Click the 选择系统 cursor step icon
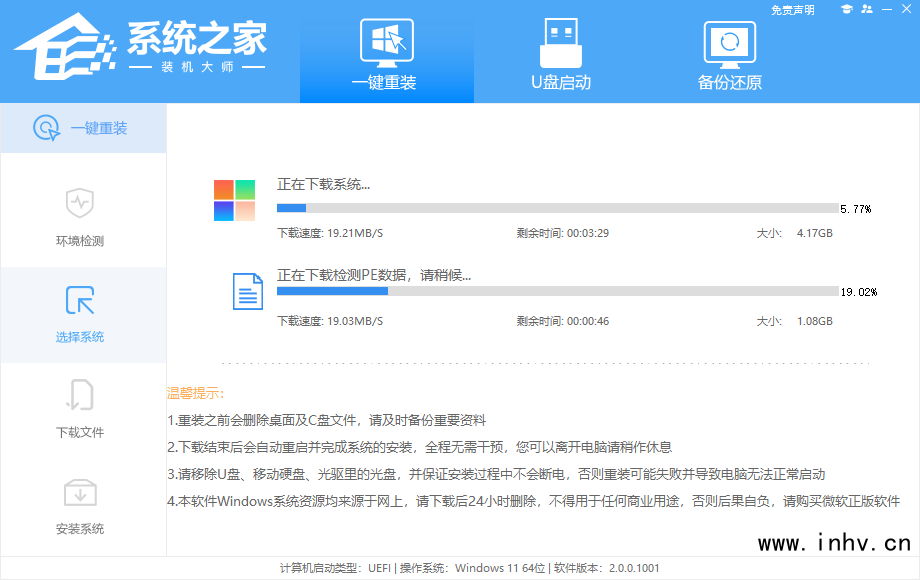This screenshot has height=580, width=920. pyautogui.click(x=80, y=299)
